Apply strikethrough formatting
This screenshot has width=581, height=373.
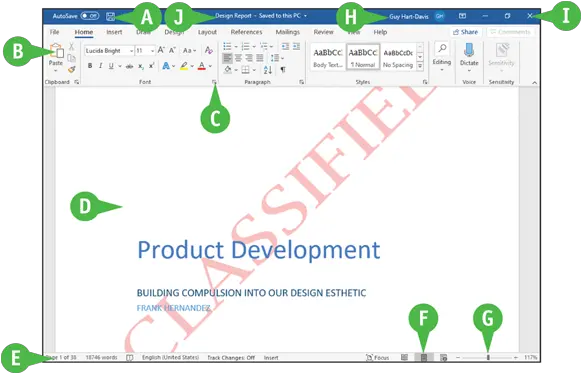[x=129, y=66]
